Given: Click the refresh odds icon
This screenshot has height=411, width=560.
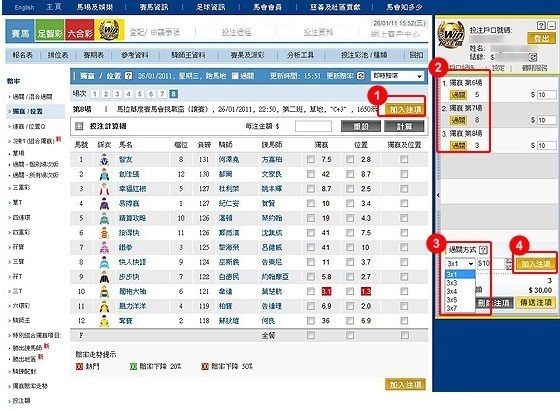Looking at the screenshot, I should coord(361,76).
